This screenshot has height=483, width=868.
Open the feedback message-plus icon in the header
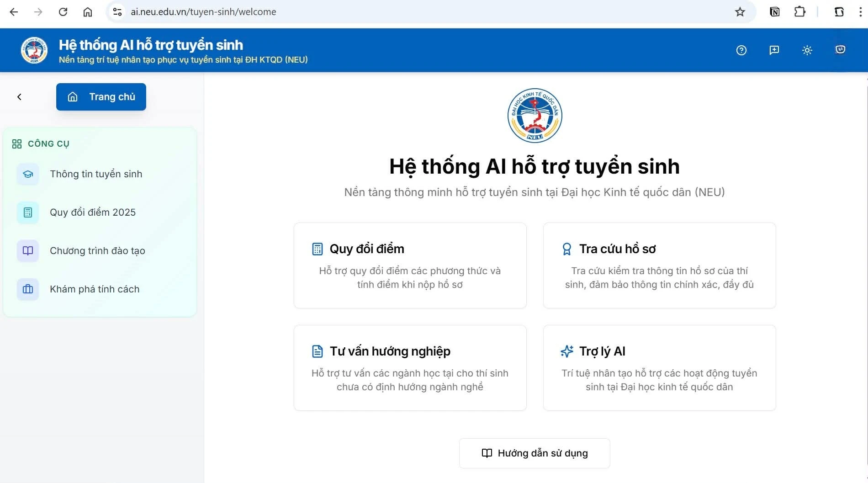[x=774, y=50]
